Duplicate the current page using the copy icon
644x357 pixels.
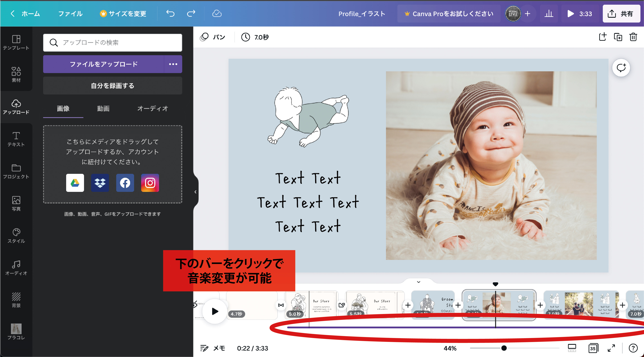pyautogui.click(x=618, y=37)
